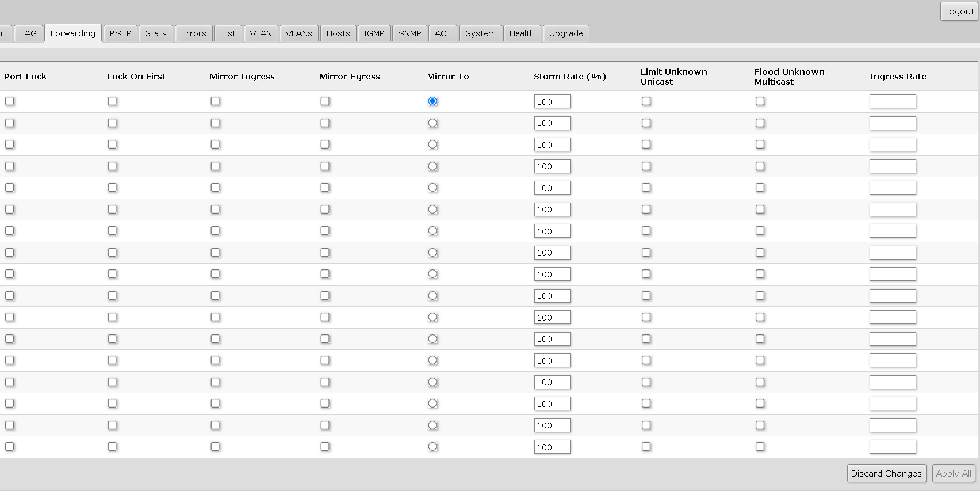Enable Port Lock in the first row
The width and height of the screenshot is (980, 491).
[10, 101]
